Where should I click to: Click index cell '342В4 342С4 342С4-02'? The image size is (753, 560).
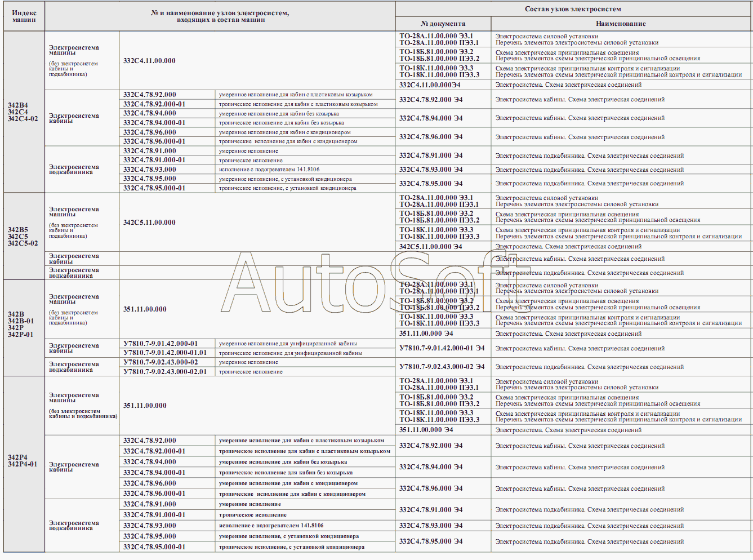[23, 112]
